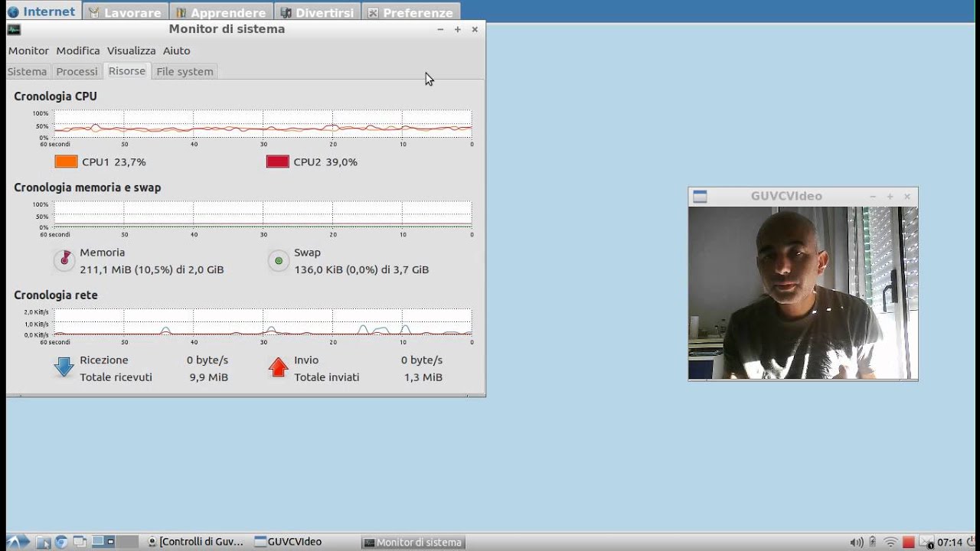Close the GUVCVideo window
Image resolution: width=980 pixels, height=551 pixels.
click(907, 197)
